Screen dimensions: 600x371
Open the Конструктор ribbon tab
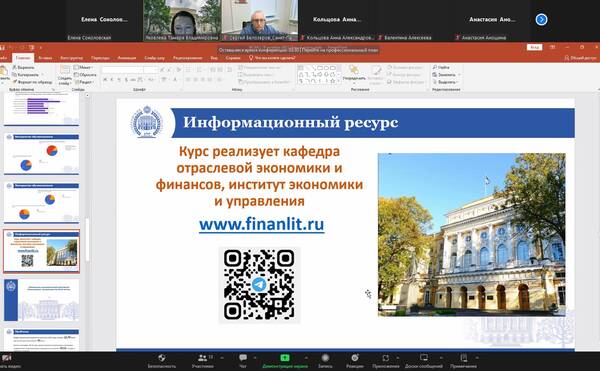coord(72,58)
